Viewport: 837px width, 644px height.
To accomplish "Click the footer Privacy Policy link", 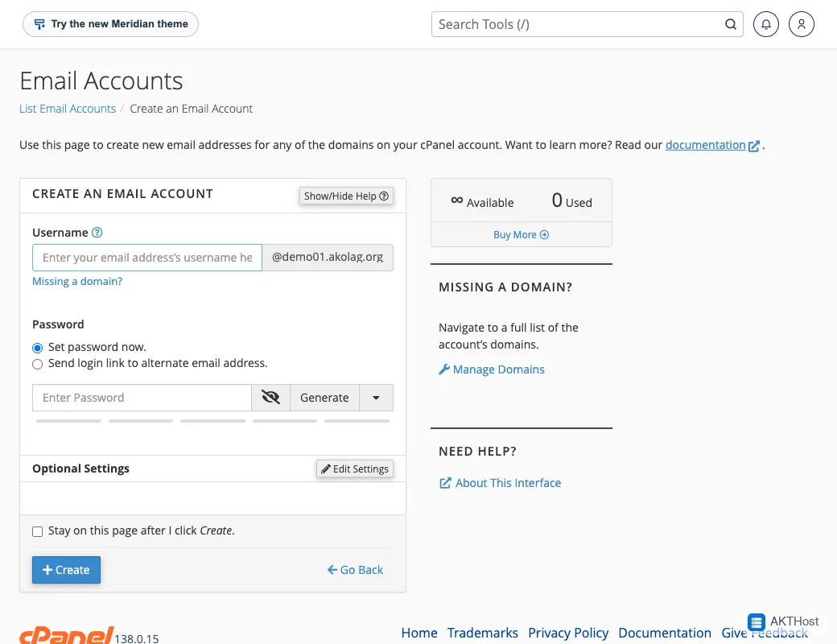I will pyautogui.click(x=568, y=633).
